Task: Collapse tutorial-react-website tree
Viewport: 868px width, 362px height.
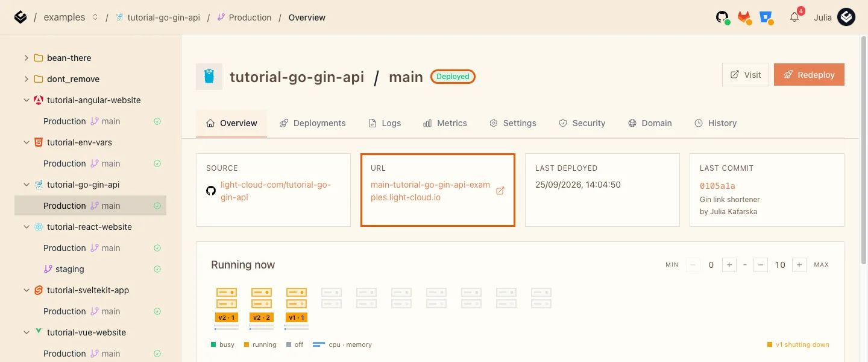Action: [x=26, y=227]
